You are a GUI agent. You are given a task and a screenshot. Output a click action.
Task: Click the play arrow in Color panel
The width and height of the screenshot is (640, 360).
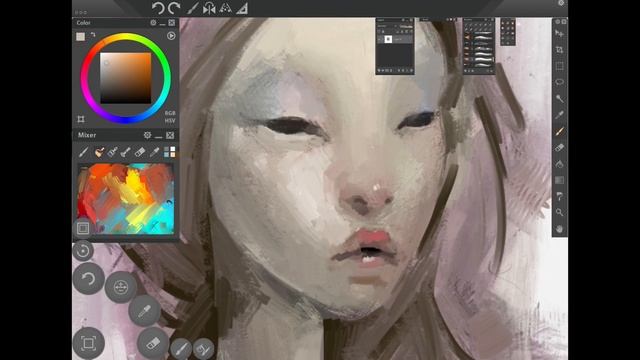(x=171, y=36)
